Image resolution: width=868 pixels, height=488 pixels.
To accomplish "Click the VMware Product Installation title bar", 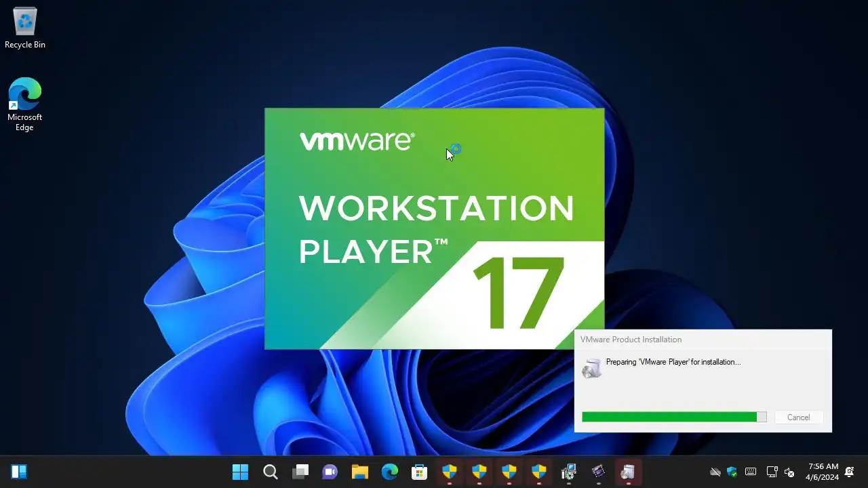I will 703,339.
